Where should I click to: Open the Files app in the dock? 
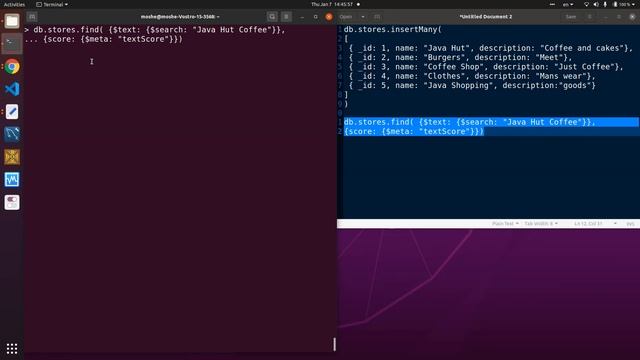[x=12, y=21]
